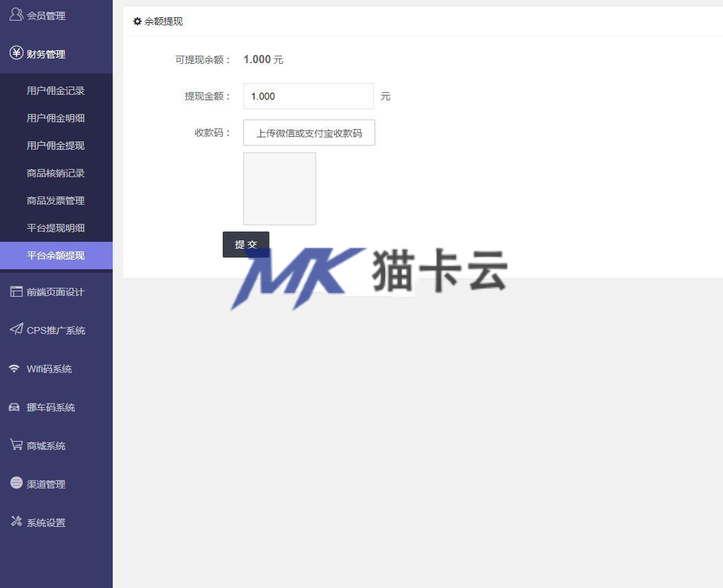Select the active 平台余额提现 item

coord(56,256)
